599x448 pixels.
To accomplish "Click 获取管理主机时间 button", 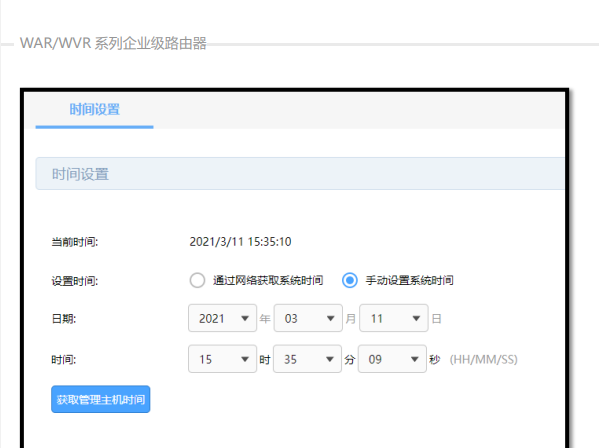I will [100, 399].
